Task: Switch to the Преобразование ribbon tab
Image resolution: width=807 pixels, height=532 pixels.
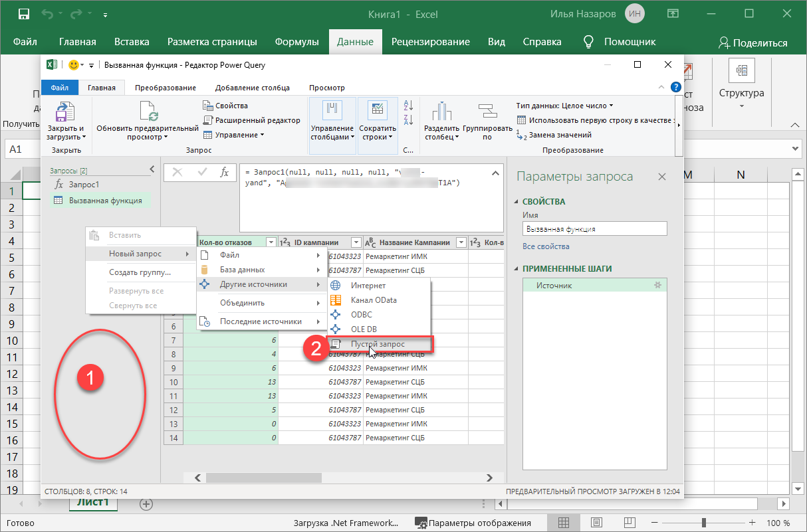Action: click(165, 88)
